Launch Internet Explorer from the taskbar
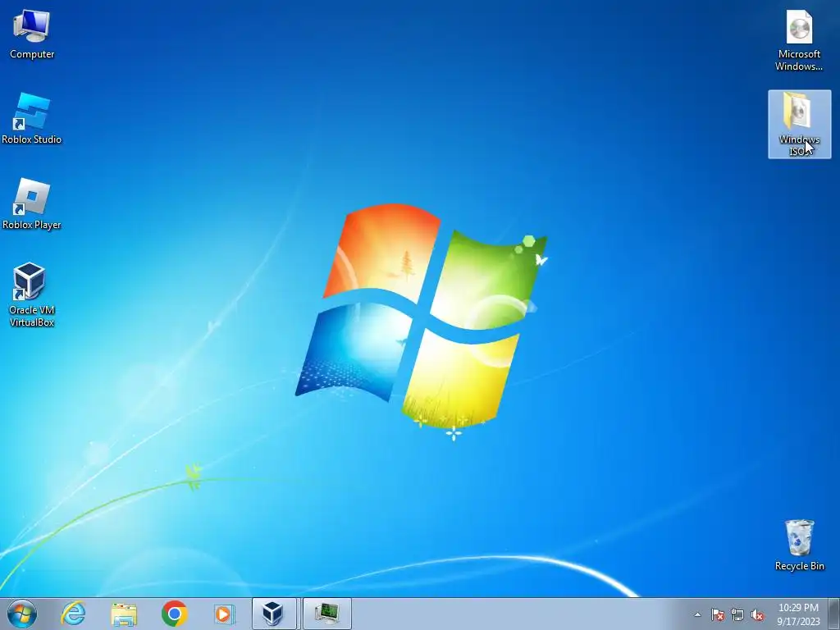The width and height of the screenshot is (840, 630). [73, 614]
